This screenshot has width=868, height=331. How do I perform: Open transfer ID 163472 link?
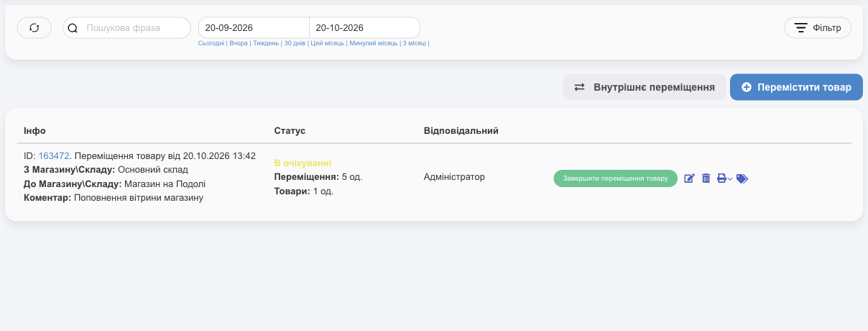[54, 155]
